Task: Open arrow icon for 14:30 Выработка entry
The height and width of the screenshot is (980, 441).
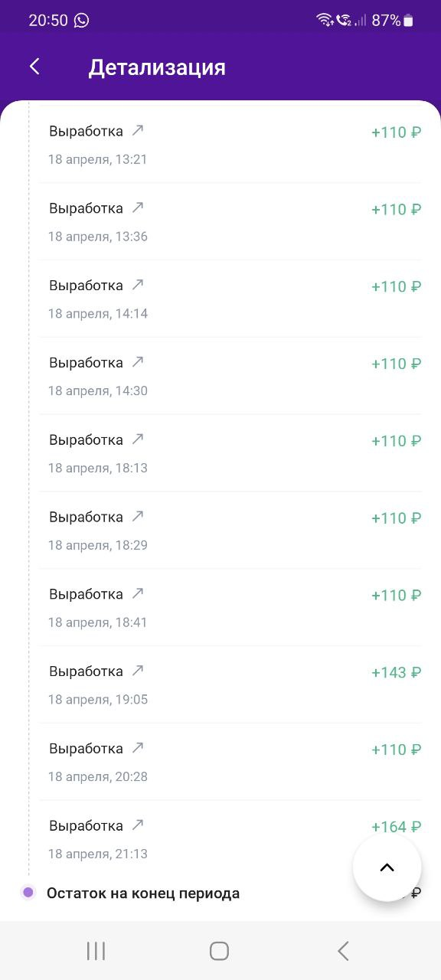Action: point(138,362)
